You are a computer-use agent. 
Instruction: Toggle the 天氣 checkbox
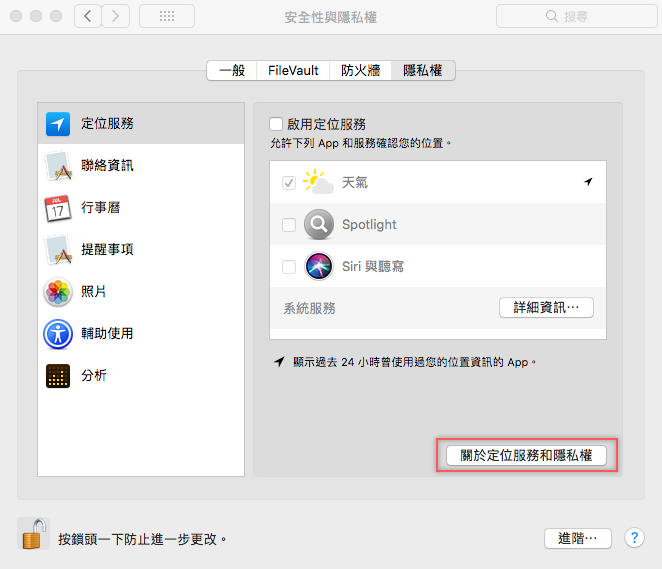point(289,183)
